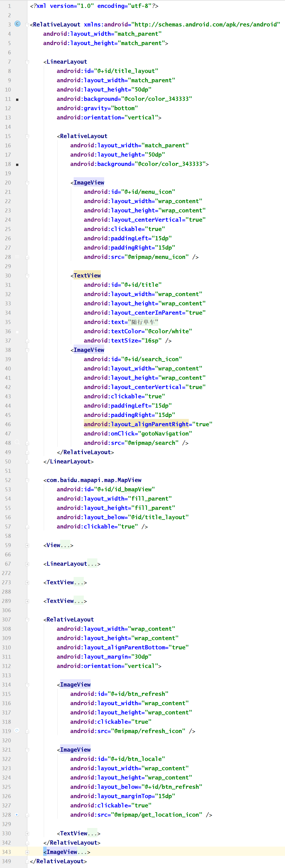This screenshot has height=868, width=285.
Task: Click the '@mipmap/refresh_icon' src value
Action: point(148,731)
